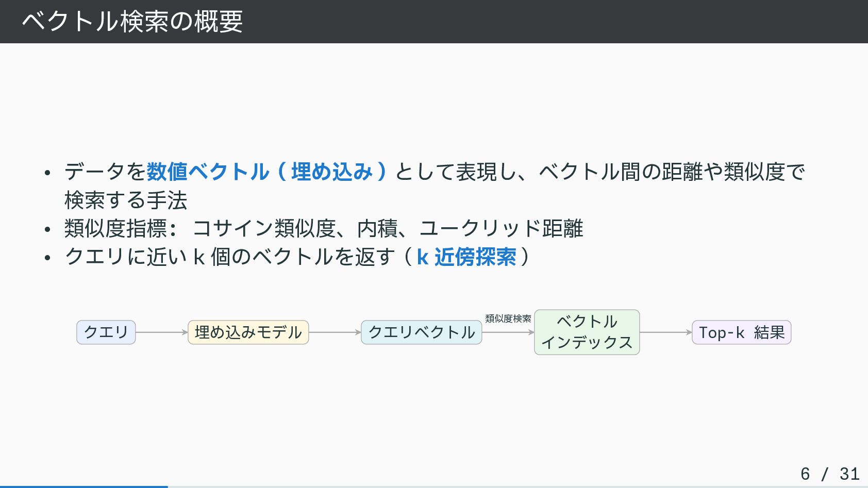
Task: Select the Top-k 結果 box
Action: 741,332
